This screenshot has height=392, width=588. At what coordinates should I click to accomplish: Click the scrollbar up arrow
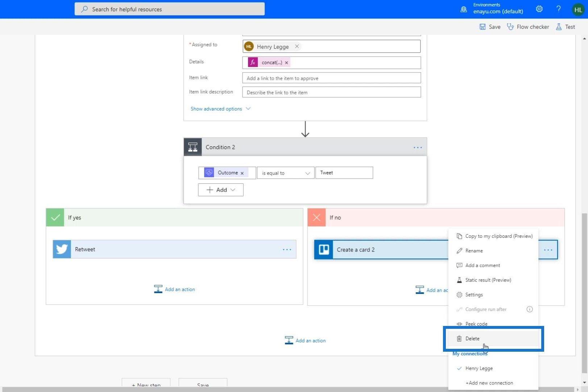[x=584, y=38]
